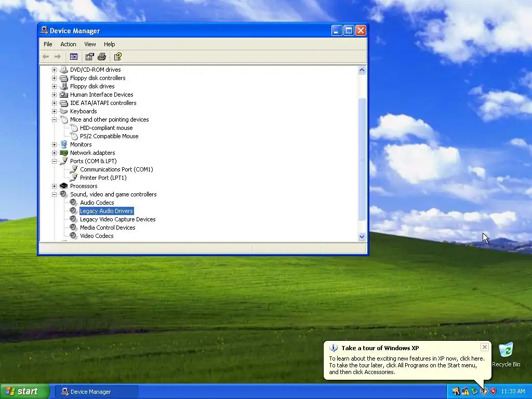
Task: Click the DVD/CD-ROM drives disc icon
Action: 64,70
